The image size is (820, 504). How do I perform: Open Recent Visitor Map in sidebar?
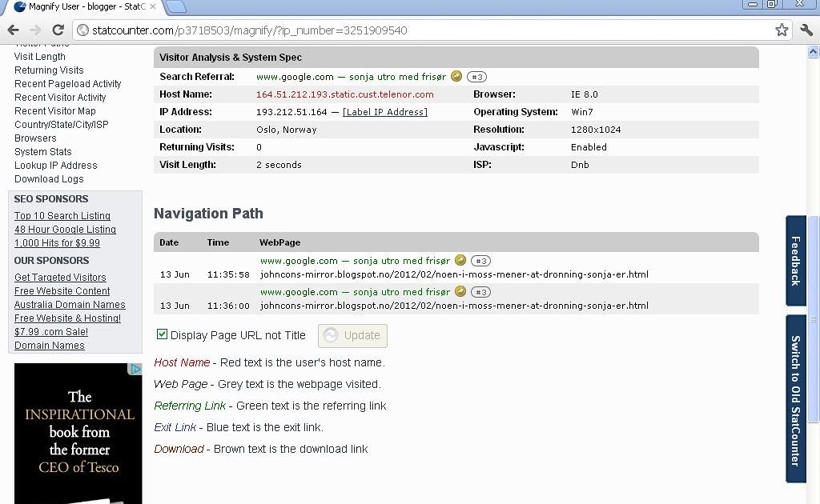click(x=55, y=110)
